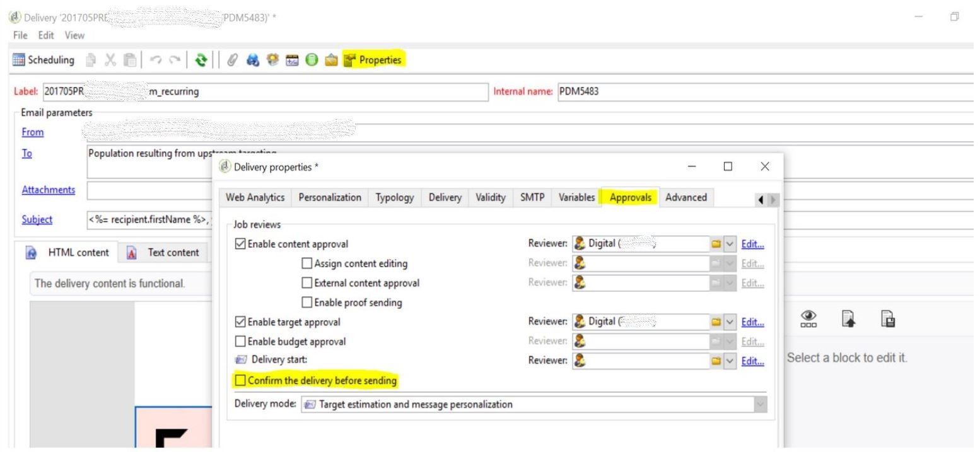The width and height of the screenshot is (980, 452).
Task: Tick the Enable proof sending checkbox
Action: 307,303
